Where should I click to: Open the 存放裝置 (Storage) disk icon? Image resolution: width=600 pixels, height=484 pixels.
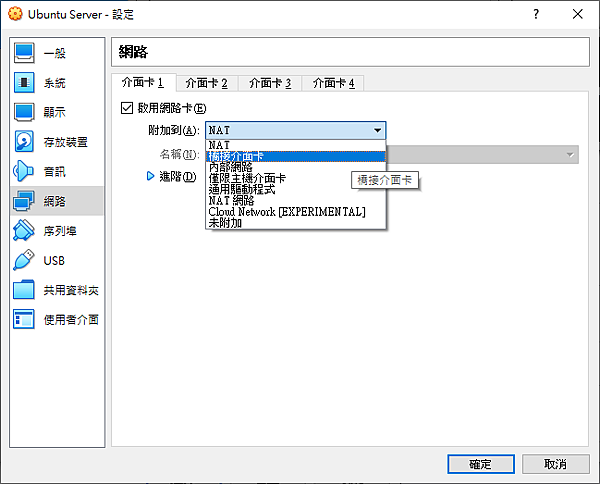pos(24,142)
